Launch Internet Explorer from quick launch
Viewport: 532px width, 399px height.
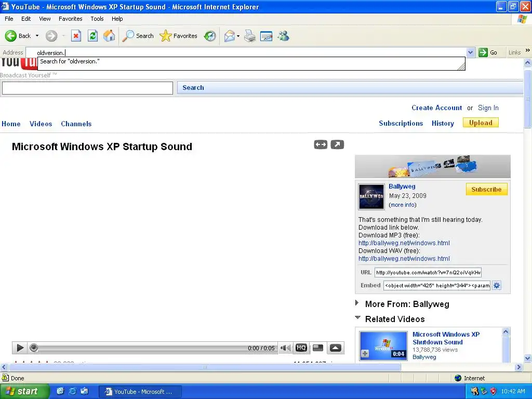[x=72, y=391]
